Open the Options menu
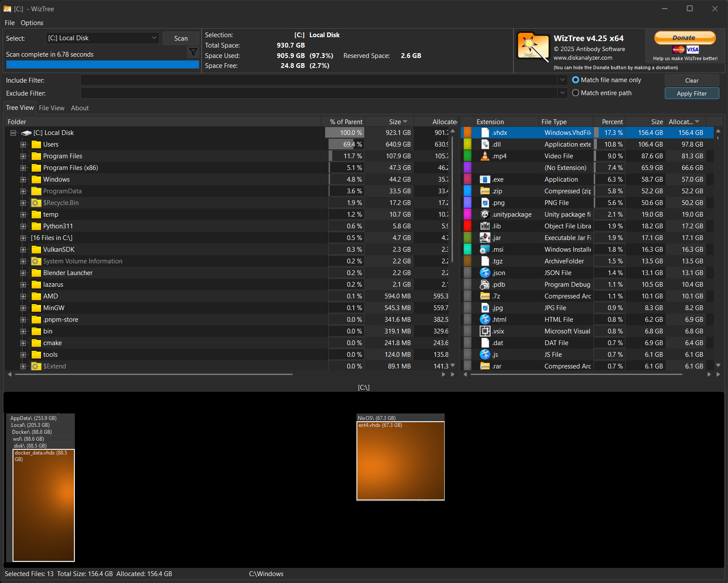The height and width of the screenshot is (583, 728). tap(32, 23)
